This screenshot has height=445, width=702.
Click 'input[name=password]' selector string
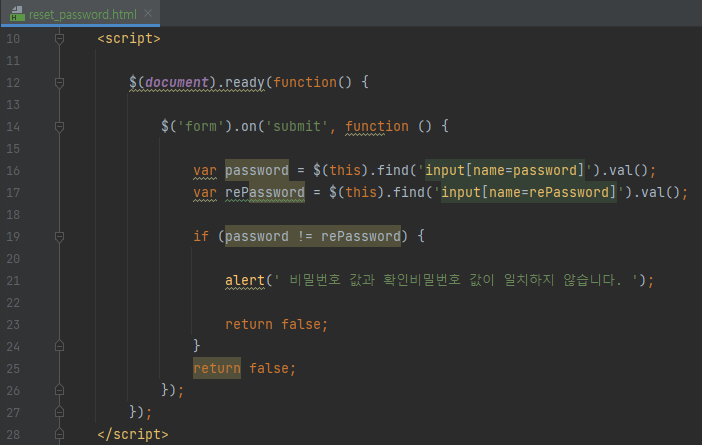[505, 170]
